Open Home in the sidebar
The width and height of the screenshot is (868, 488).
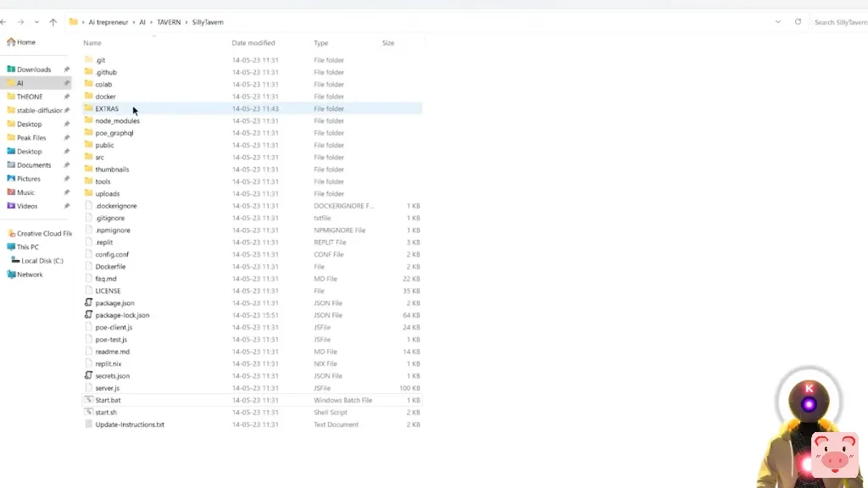click(x=21, y=42)
